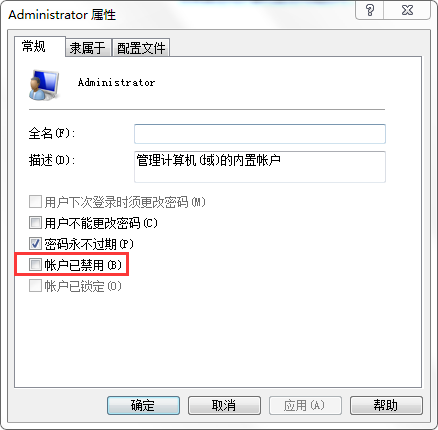438x430 pixels.
Task: Click the grayed 帐户已锁定 checkbox
Action: tap(35, 286)
